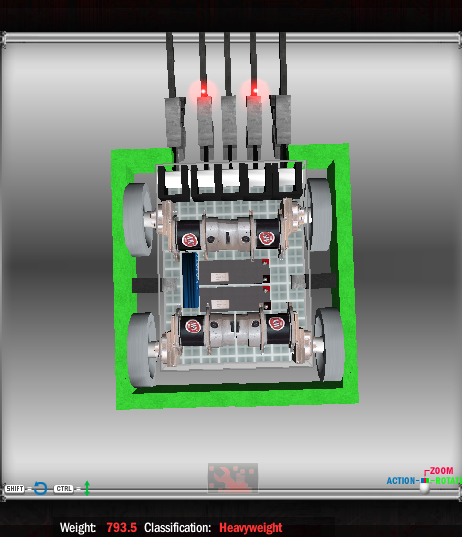Click the mouse controls icon
This screenshot has height=537, width=462.
[425, 485]
